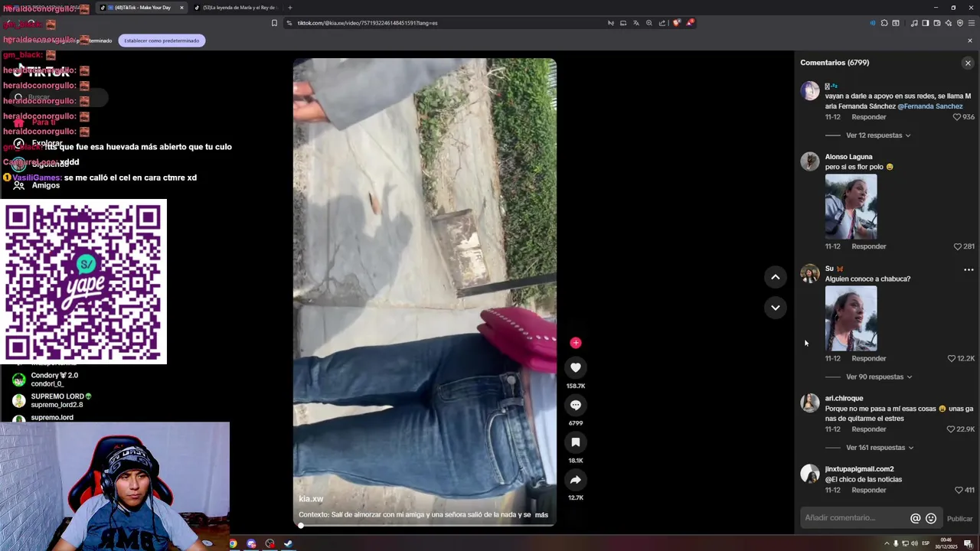The image size is (980, 551).
Task: Open image in Su's comment
Action: pyautogui.click(x=851, y=318)
